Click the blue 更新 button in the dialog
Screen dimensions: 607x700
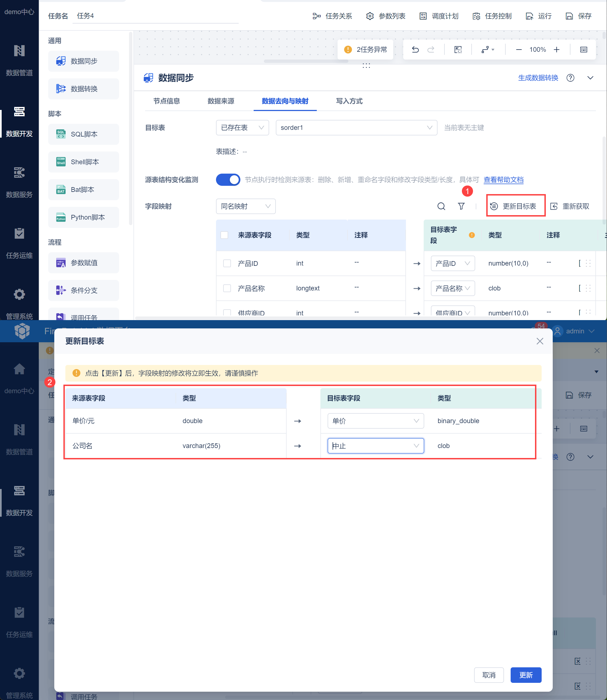click(526, 675)
